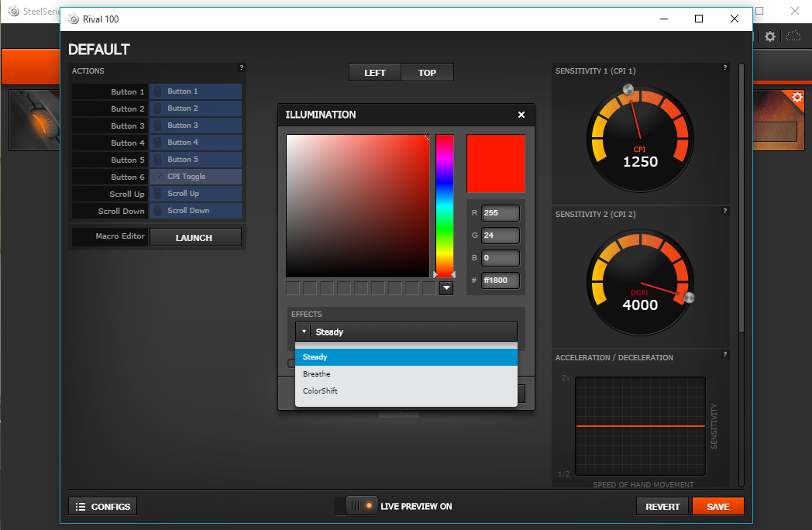This screenshot has width=812, height=530.
Task: Open settings gear in background SteelSeries window
Action: pyautogui.click(x=770, y=36)
